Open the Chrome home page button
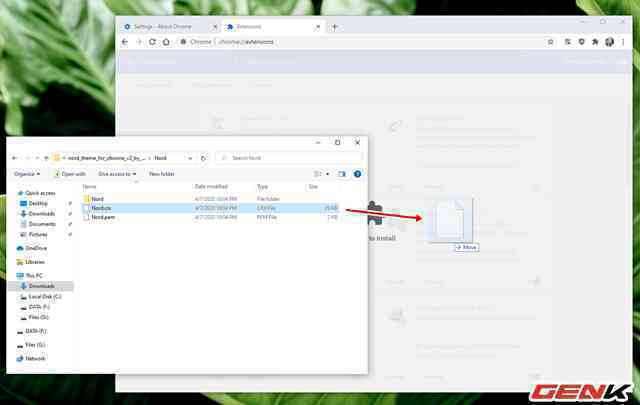This screenshot has height=405, width=640. (166, 42)
